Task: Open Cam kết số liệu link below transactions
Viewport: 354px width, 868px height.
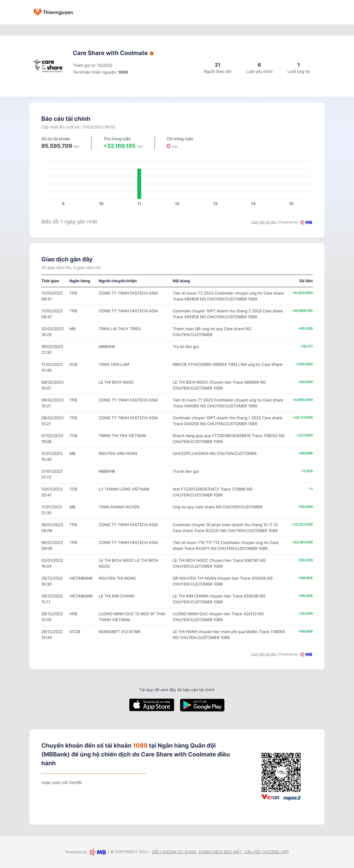Action: click(263, 654)
